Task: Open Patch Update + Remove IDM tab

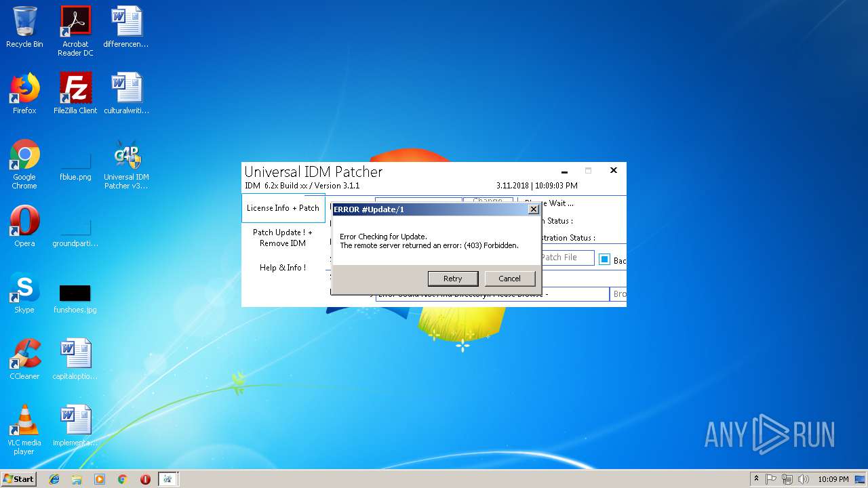Action: click(x=283, y=238)
